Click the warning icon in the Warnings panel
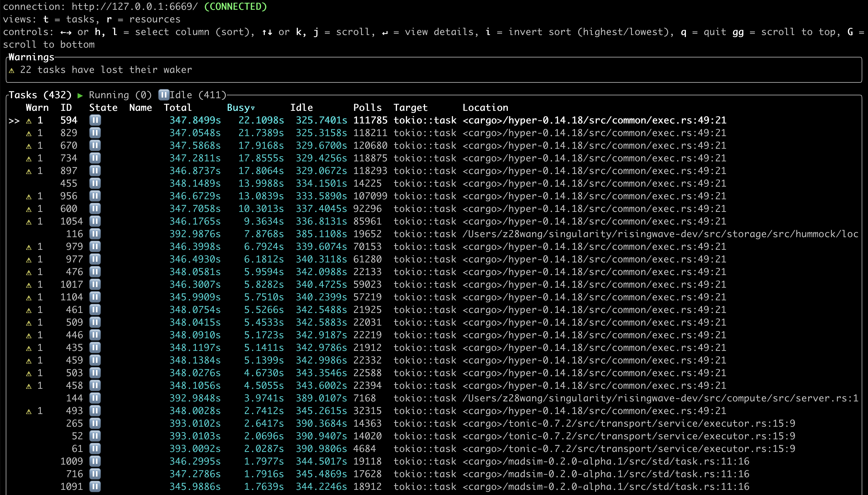The width and height of the screenshot is (868, 495). click(11, 70)
